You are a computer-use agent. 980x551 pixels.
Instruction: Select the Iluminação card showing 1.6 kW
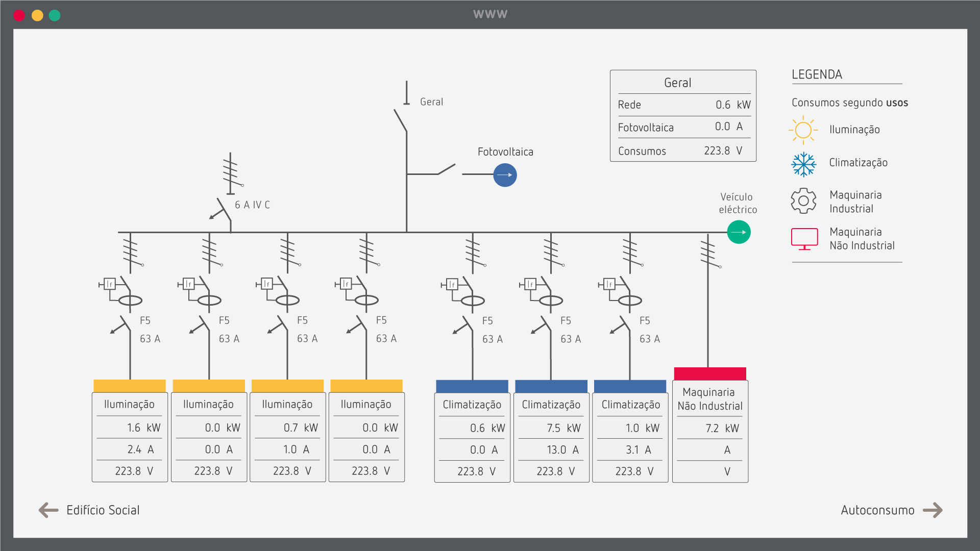click(130, 437)
